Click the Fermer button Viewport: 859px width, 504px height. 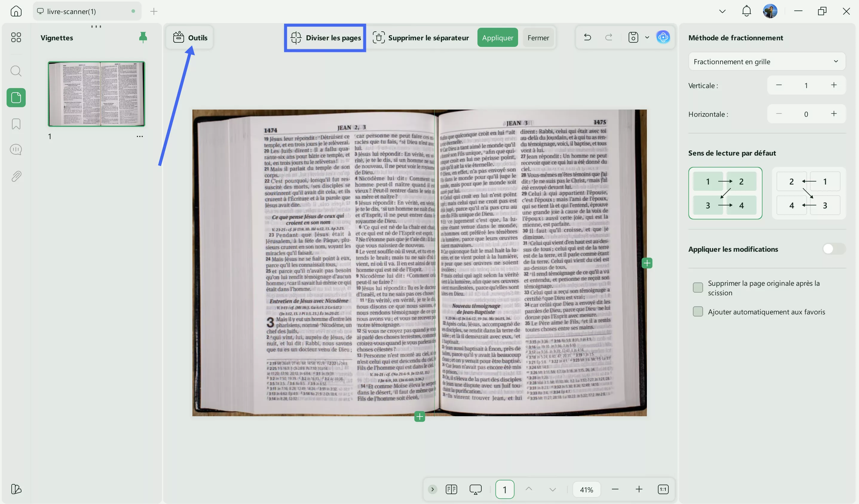pyautogui.click(x=538, y=37)
